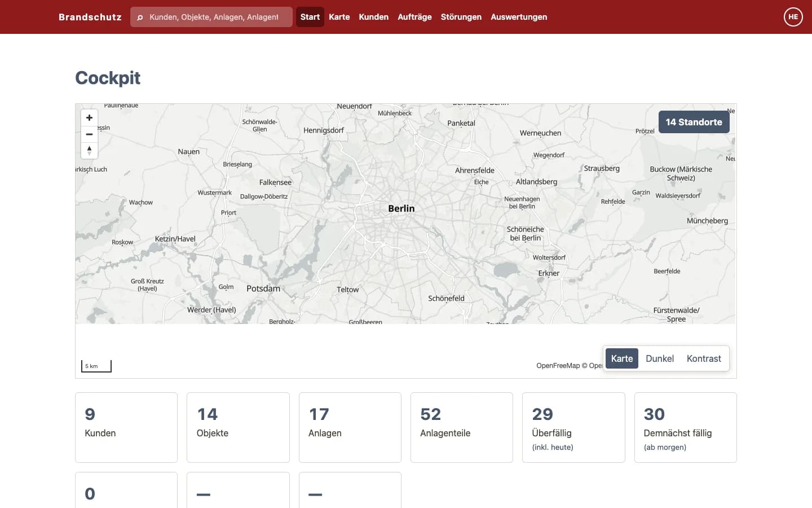Click the Schönefeld map label
This screenshot has height=508, width=812.
click(x=446, y=298)
